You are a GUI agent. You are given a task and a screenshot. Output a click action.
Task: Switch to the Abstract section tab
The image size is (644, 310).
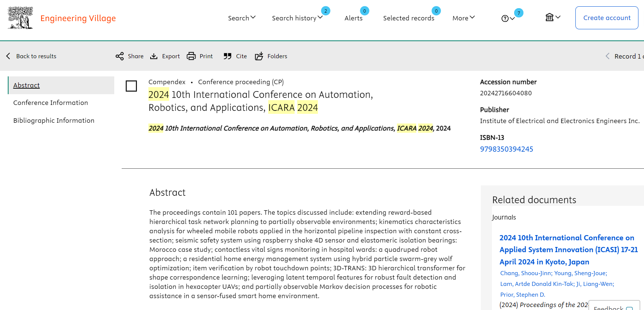pos(61,85)
